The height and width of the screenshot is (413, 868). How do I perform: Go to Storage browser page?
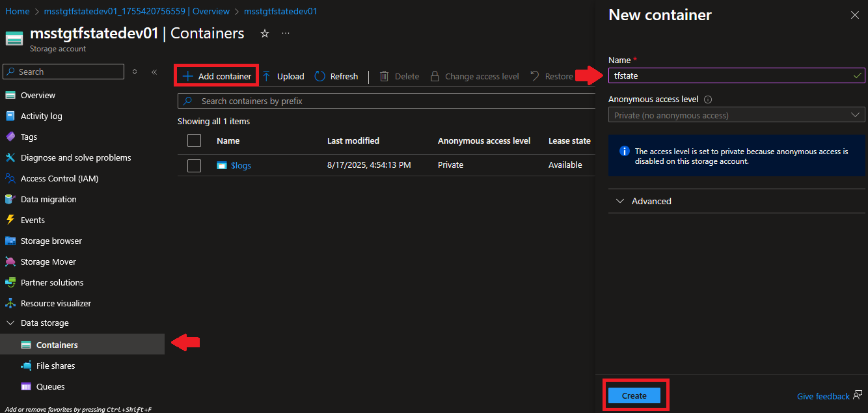coord(51,241)
